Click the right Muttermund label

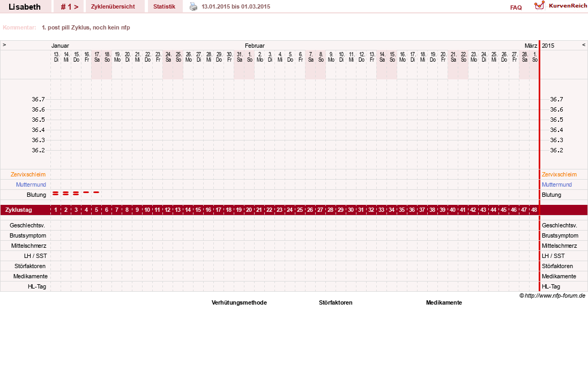tap(557, 184)
